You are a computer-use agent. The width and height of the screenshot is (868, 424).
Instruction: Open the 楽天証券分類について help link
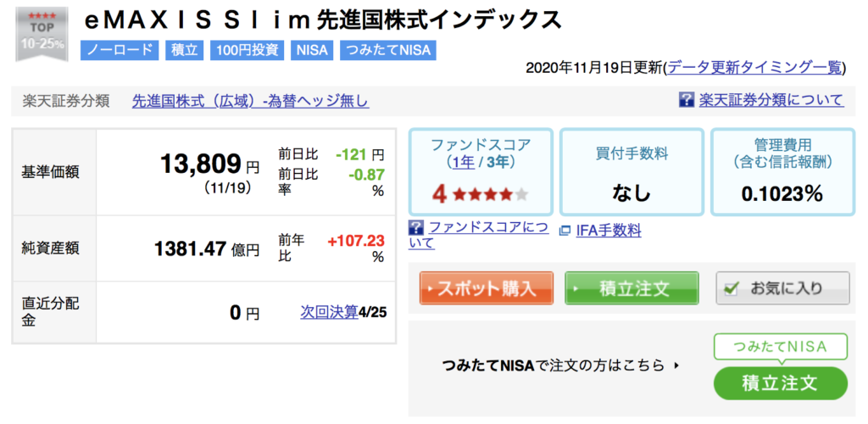[771, 100]
